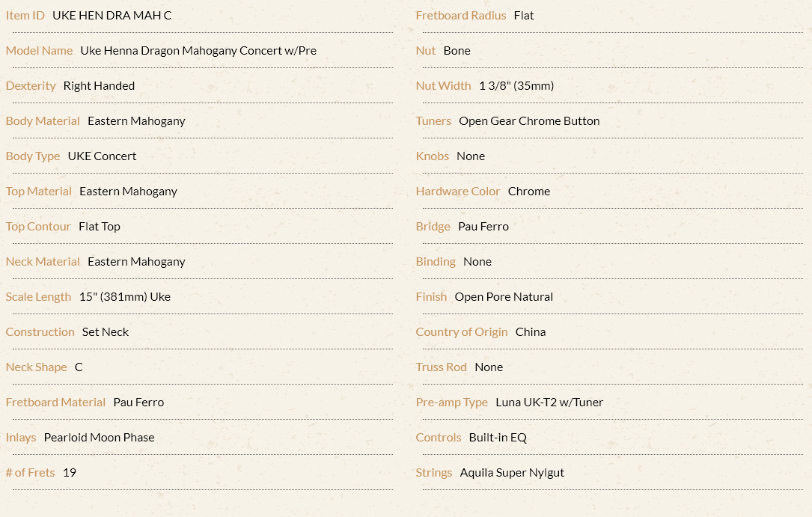The height and width of the screenshot is (517, 812).
Task: Click the Hardware Color label
Action: coord(458,192)
